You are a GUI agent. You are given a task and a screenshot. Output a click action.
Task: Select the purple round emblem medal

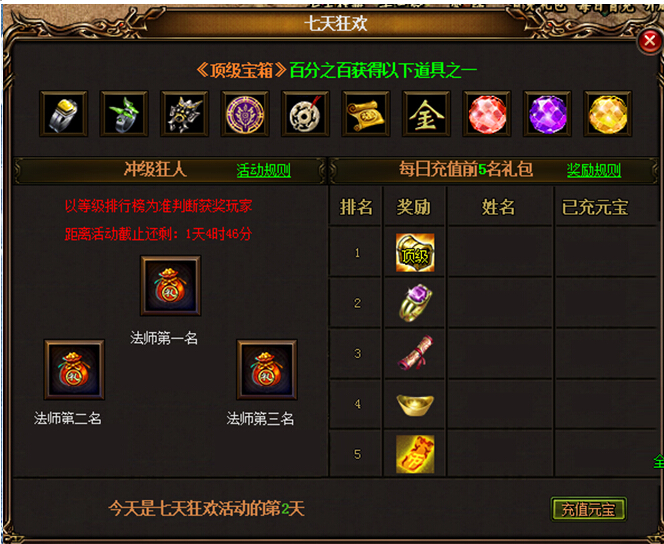point(245,113)
